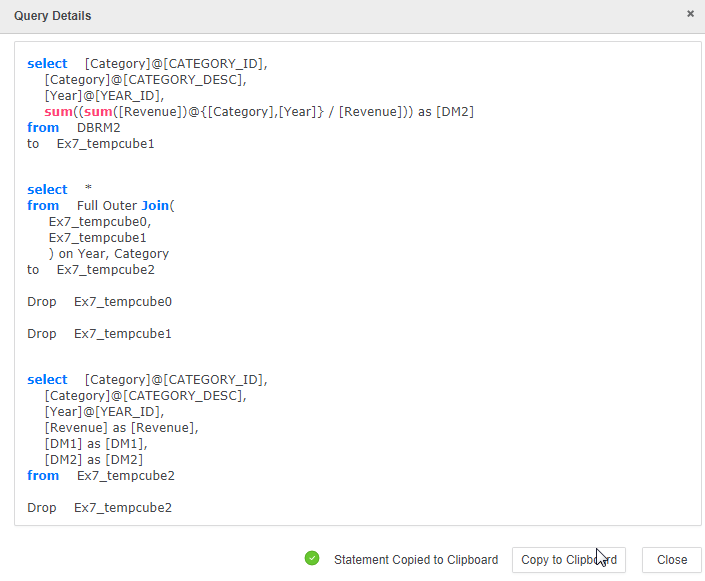The height and width of the screenshot is (581, 705).
Task: Close the Query Details dialog with X
Action: (690, 14)
